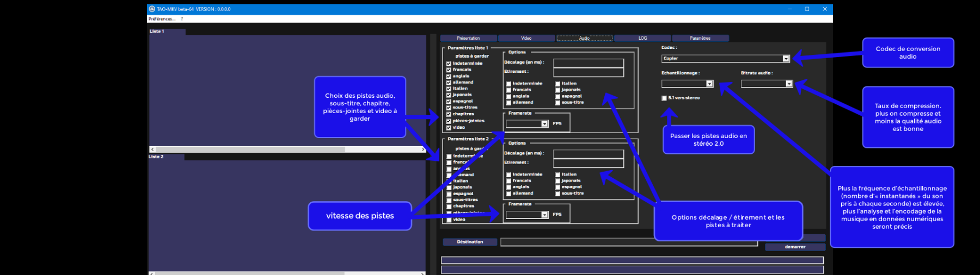The width and height of the screenshot is (980, 275).
Task: Click the Décalage (en ms) field for liste 1
Action: pyautogui.click(x=588, y=63)
